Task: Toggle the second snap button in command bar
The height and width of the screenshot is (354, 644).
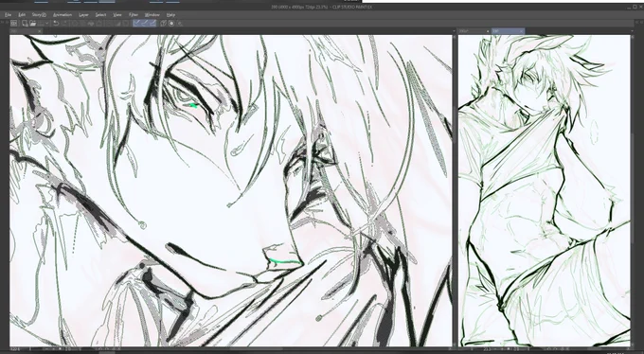Action: (x=145, y=24)
